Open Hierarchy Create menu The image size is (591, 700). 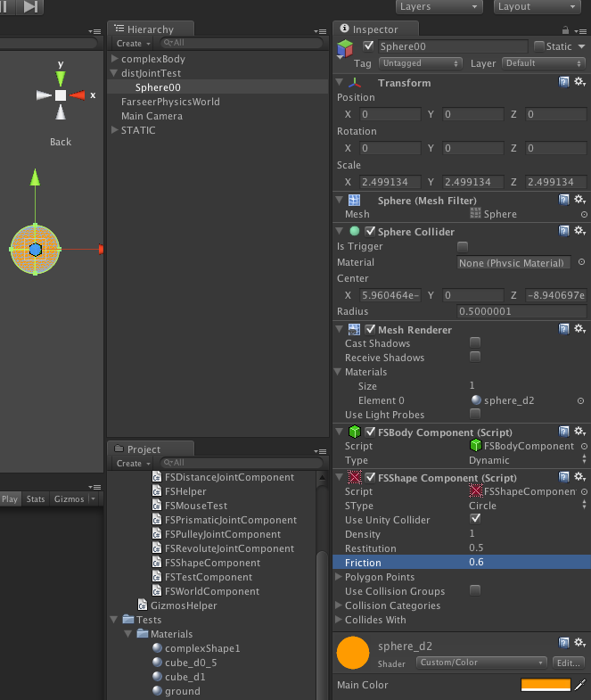(x=133, y=44)
